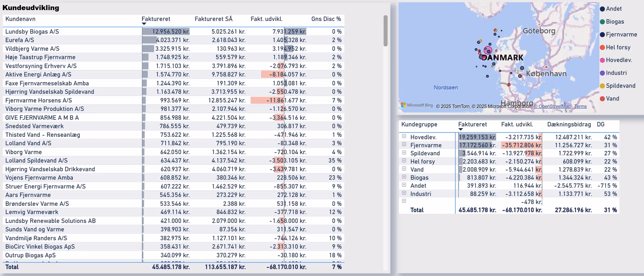Open the OpenStreetMap attribution link

pyautogui.click(x=552, y=107)
